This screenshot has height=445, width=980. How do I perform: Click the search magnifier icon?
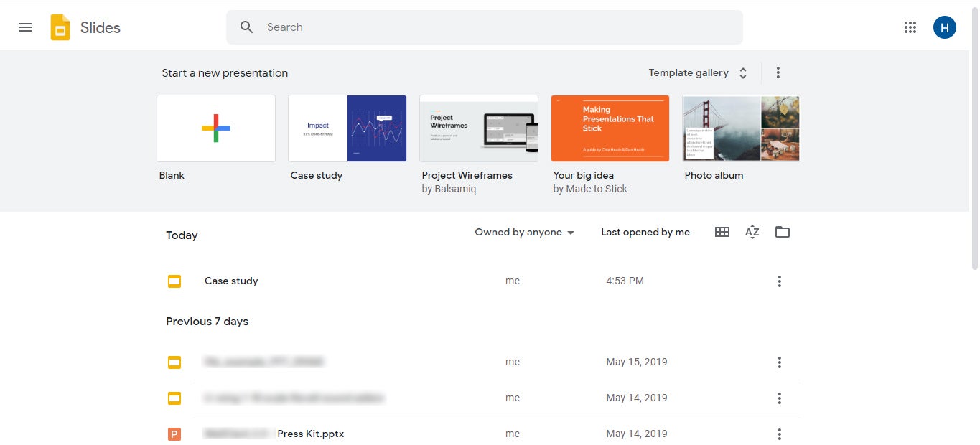[247, 27]
